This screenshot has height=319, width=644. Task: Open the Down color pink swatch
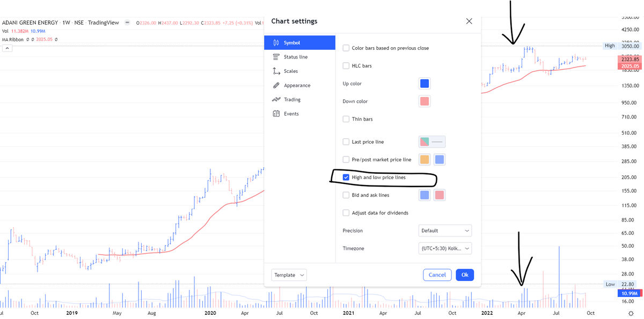[425, 101]
